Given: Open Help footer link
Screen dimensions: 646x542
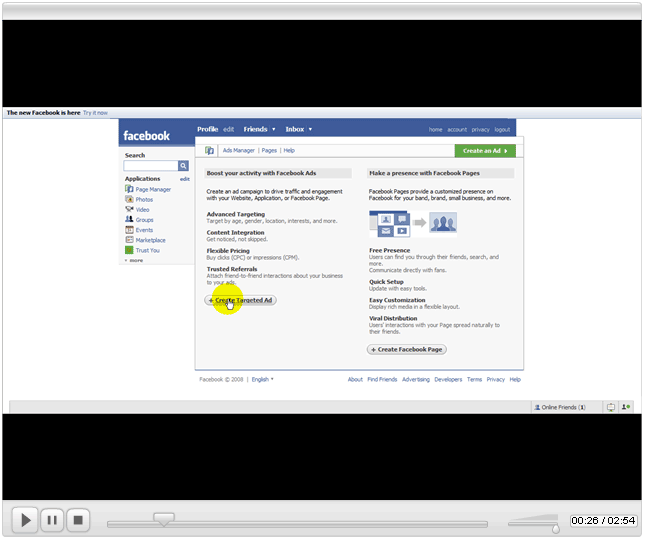Looking at the screenshot, I should (517, 381).
